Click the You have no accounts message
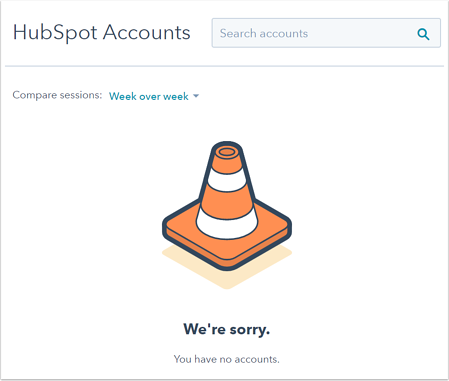Image resolution: width=449 pixels, height=381 pixels. click(227, 359)
